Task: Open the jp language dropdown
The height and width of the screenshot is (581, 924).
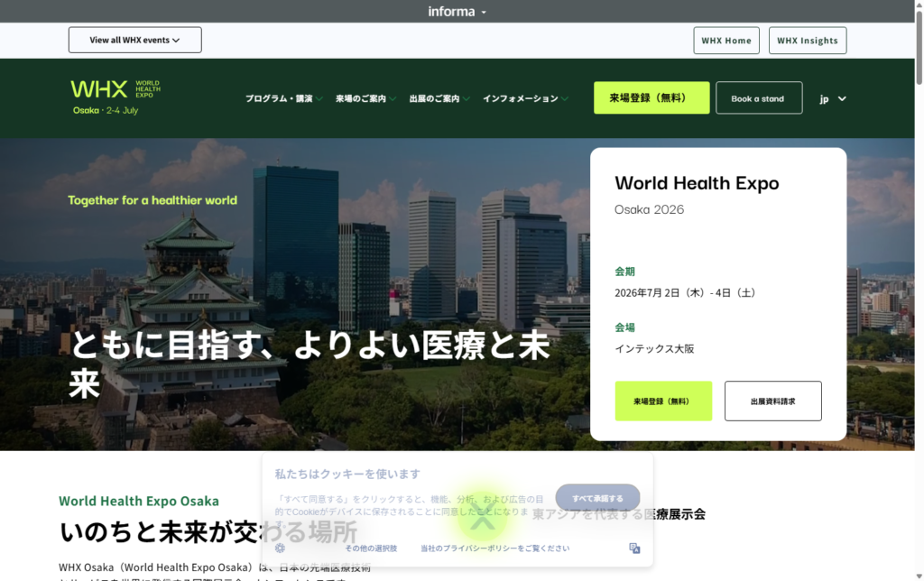Action: (832, 98)
